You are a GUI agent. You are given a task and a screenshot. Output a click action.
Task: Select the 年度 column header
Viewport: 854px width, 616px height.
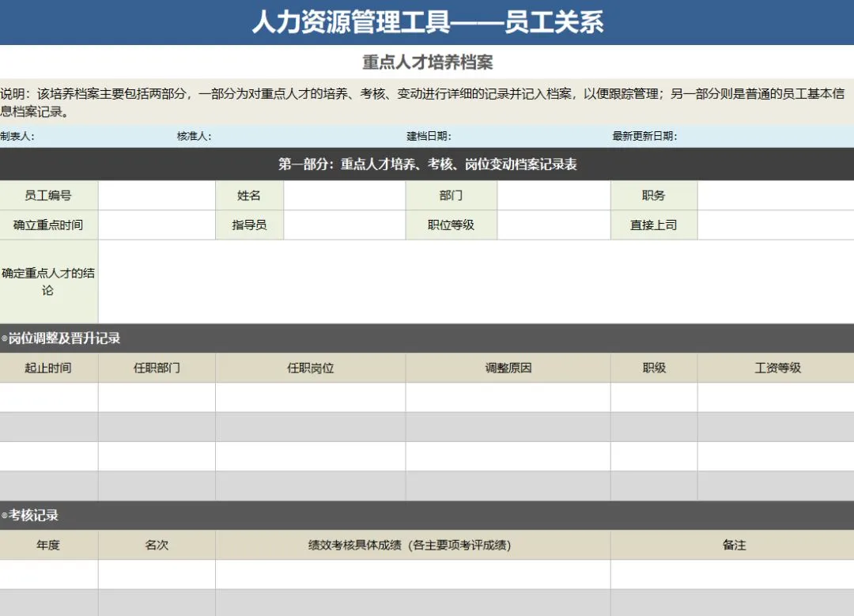tap(49, 545)
